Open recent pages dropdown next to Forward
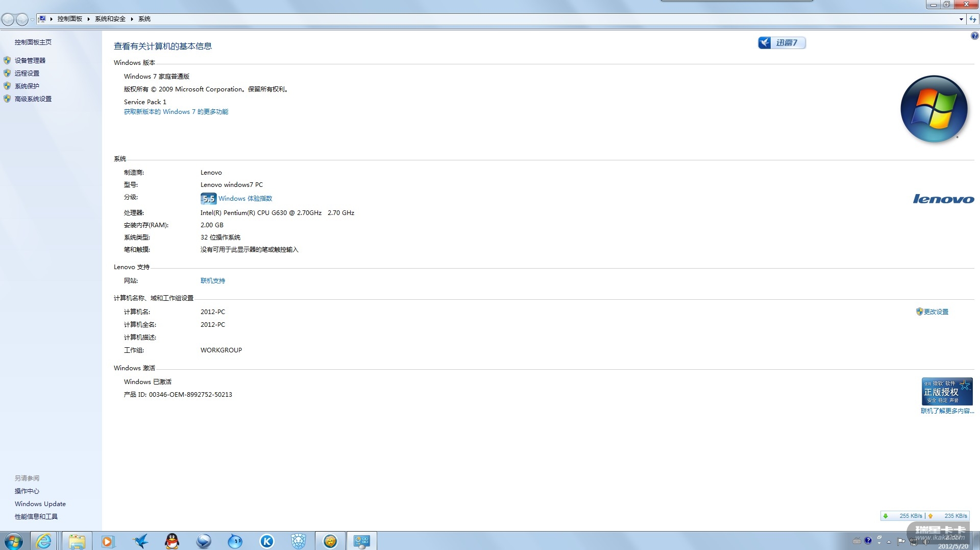 pos(32,19)
